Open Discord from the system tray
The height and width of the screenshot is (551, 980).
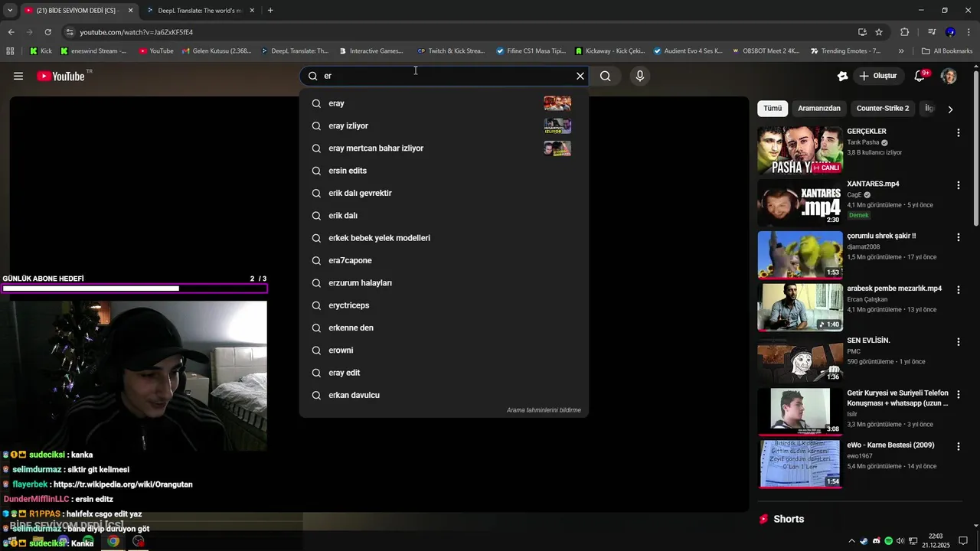(876, 541)
